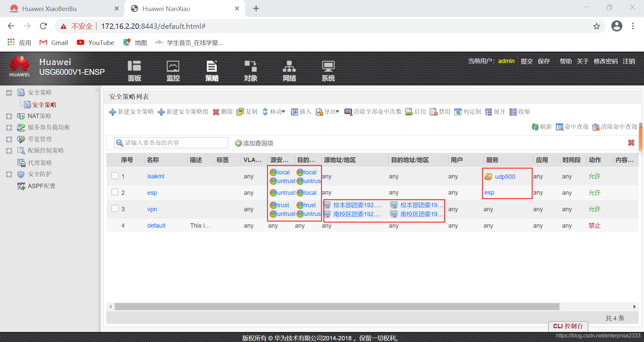Click the right arrow of the horizontal scrollbar
Screen dimensions: 644x342
pos(634,306)
